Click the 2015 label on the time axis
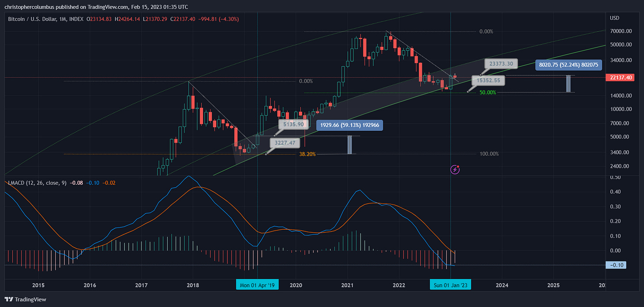The image size is (644, 307). (38, 285)
